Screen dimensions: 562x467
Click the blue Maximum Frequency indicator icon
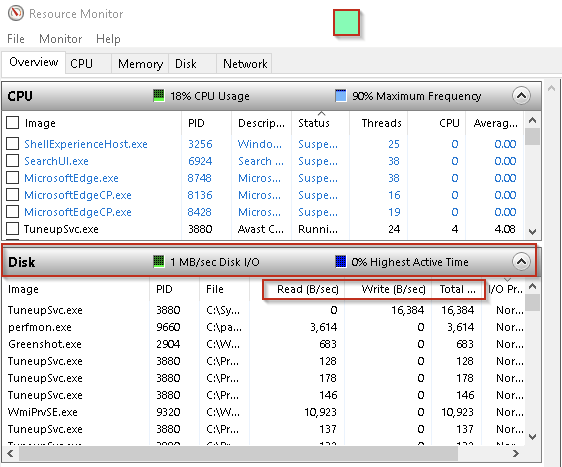[x=340, y=96]
